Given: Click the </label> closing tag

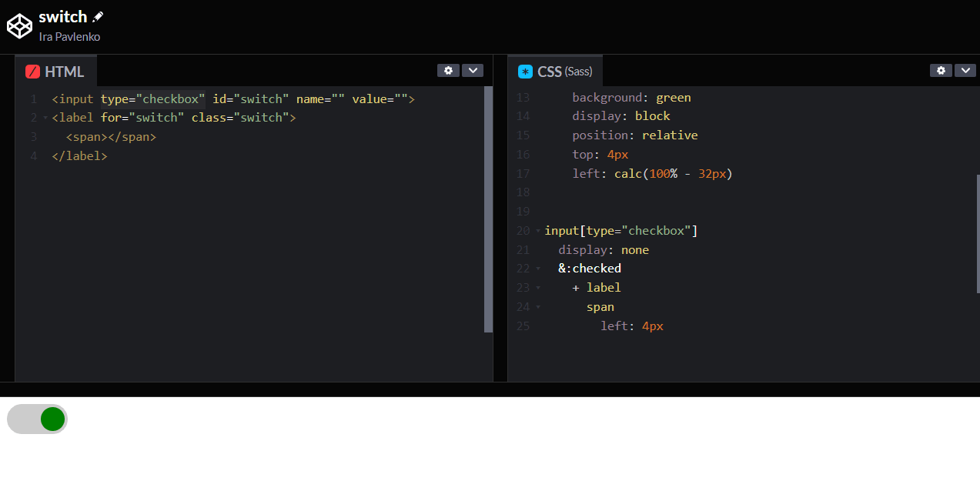Looking at the screenshot, I should click(79, 155).
